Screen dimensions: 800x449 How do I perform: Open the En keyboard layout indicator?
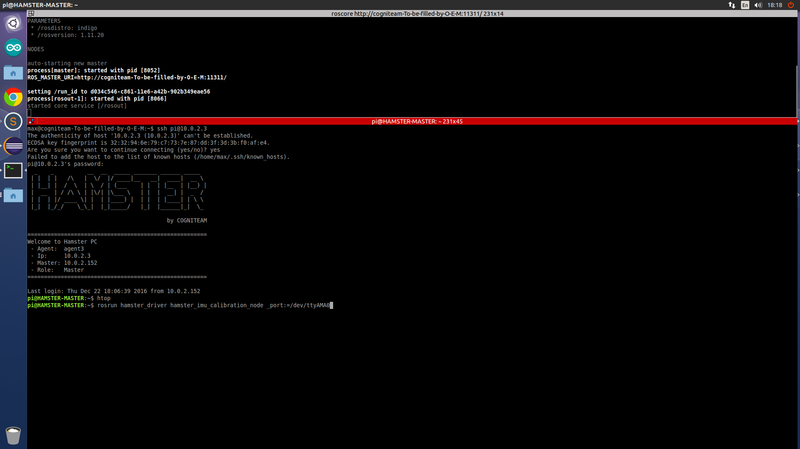click(x=745, y=5)
